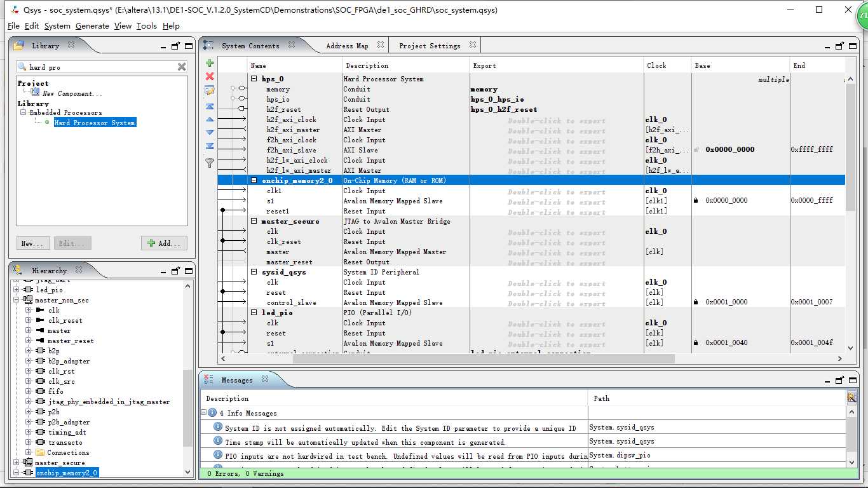
Task: Detach the System Contents panel
Action: point(840,46)
